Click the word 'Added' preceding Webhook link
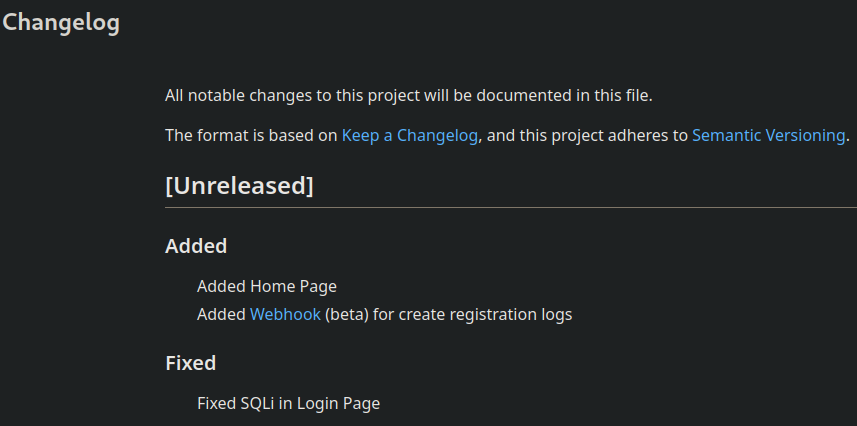The image size is (857, 426). (221, 314)
